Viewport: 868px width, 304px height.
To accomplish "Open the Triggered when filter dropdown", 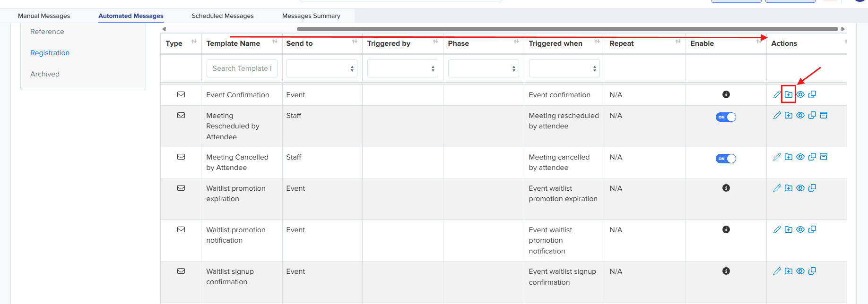I will [x=564, y=68].
